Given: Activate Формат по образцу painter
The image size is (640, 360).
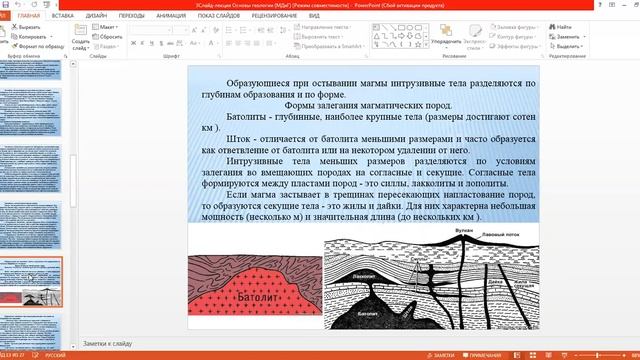Looking at the screenshot, I should (38, 47).
